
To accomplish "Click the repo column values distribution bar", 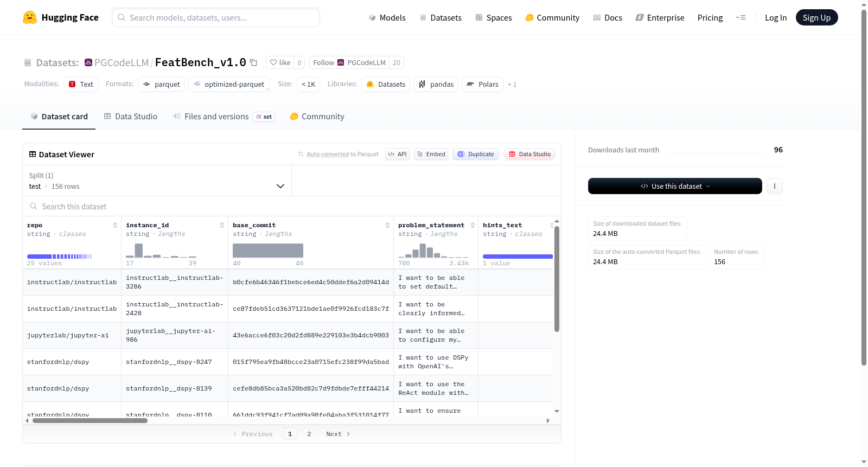I will [x=60, y=256].
